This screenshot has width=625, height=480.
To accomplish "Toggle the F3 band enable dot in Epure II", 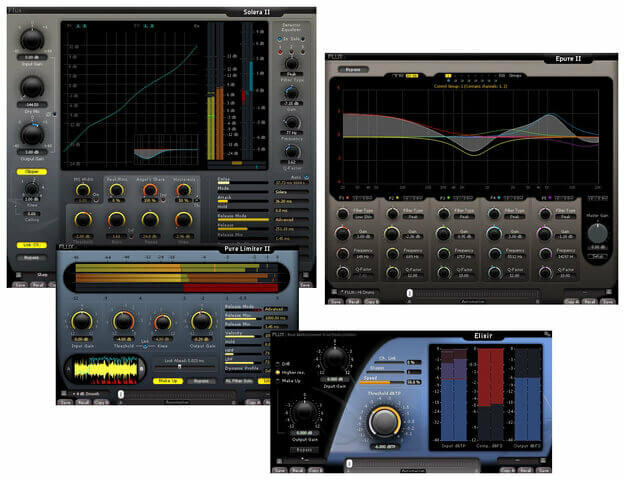I will click(448, 198).
